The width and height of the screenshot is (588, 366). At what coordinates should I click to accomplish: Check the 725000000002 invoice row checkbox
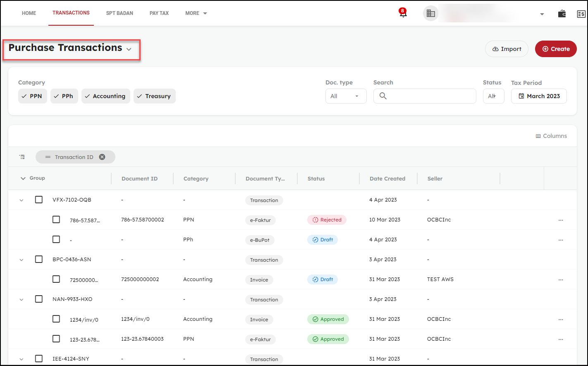click(56, 279)
